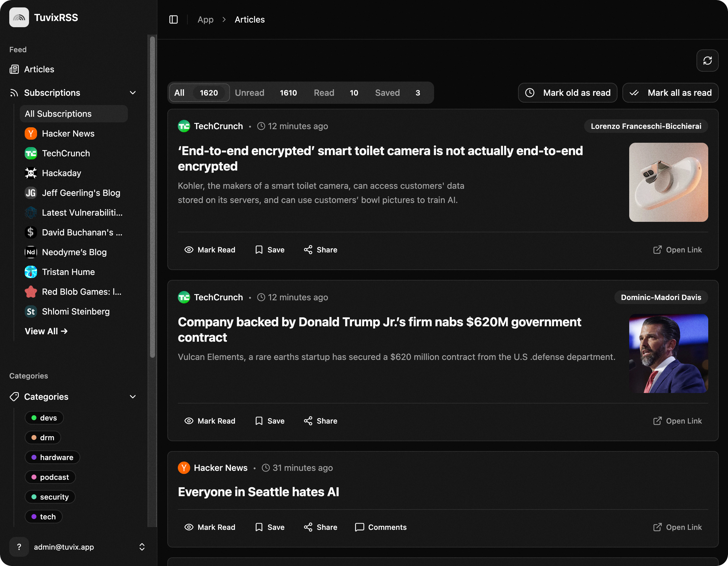This screenshot has width=728, height=566.
Task: Mark Read the Everyone in Seattle article
Action: [x=210, y=527]
